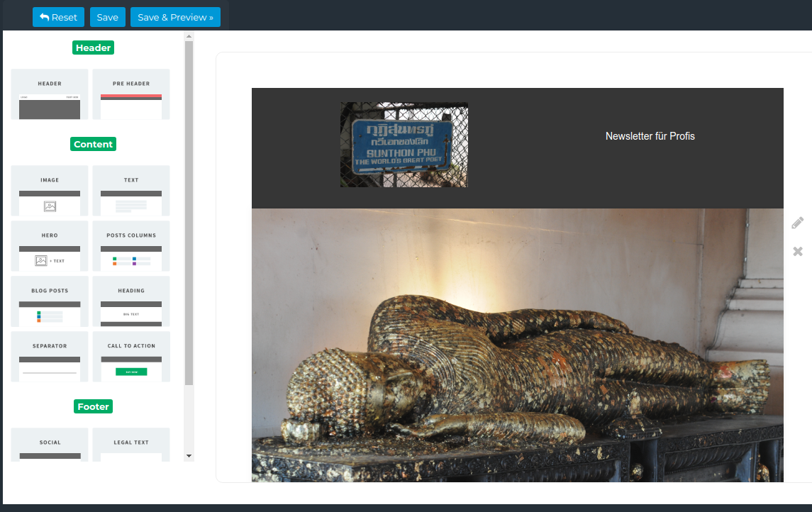Click the green Footer section label
This screenshot has width=812, height=512.
(x=93, y=406)
